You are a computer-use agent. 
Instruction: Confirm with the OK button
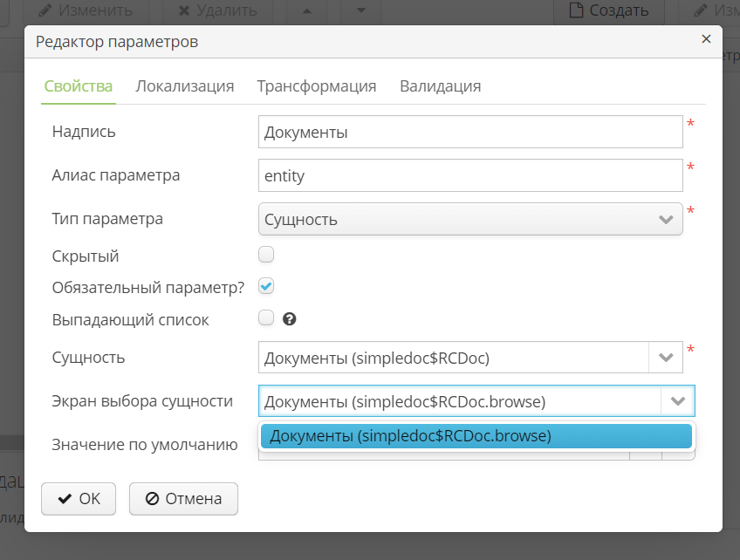click(79, 499)
